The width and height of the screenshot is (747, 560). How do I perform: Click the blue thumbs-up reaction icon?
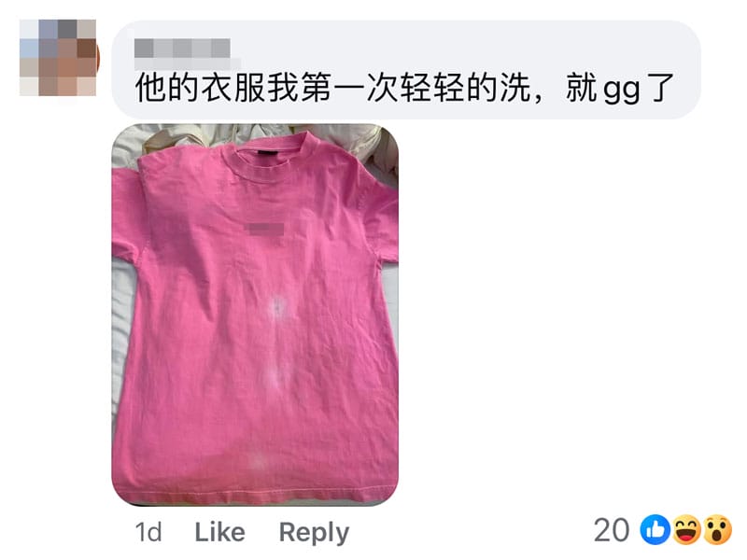click(655, 529)
